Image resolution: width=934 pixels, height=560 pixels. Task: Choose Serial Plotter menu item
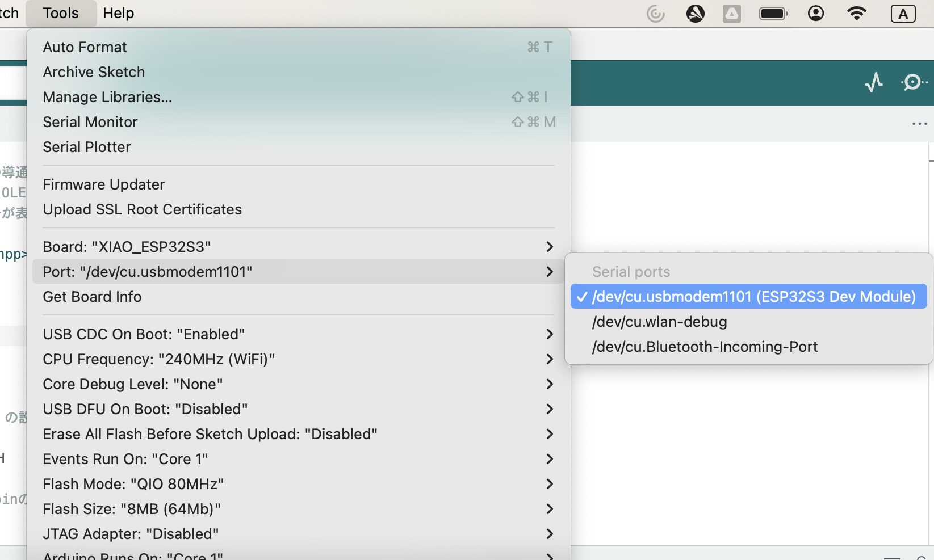299,147
